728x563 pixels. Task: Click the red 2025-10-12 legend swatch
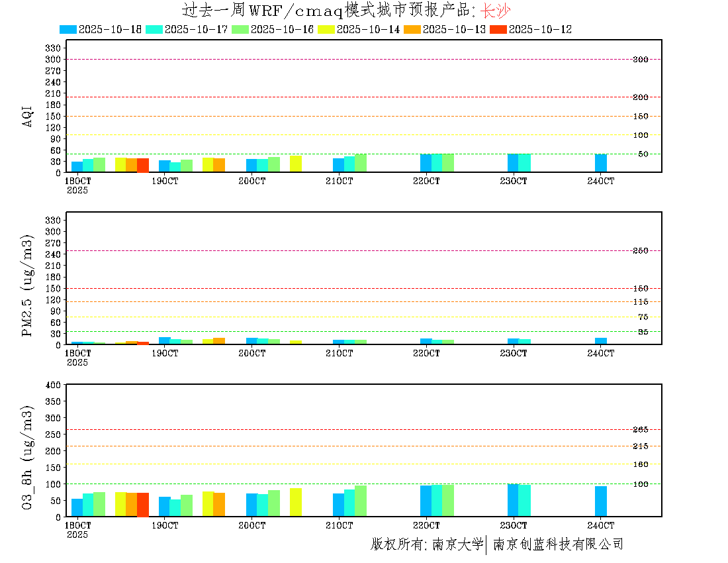point(498,30)
